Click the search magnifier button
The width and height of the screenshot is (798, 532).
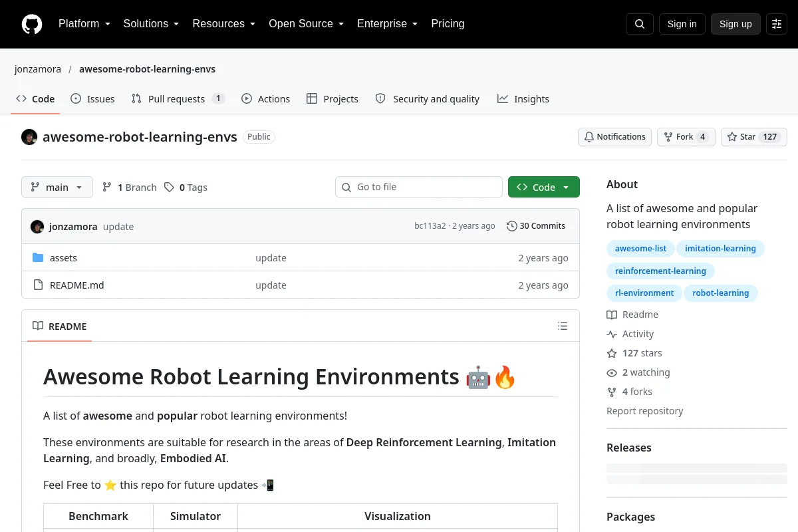pyautogui.click(x=640, y=24)
